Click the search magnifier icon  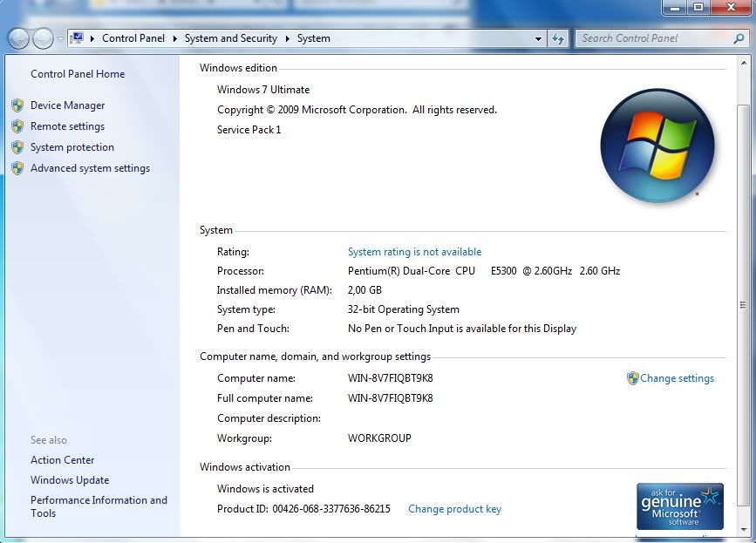tap(739, 38)
